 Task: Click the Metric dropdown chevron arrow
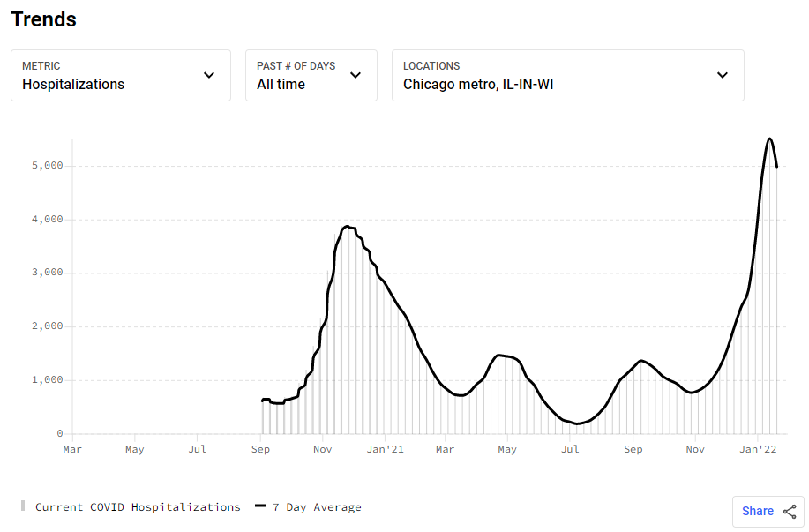click(209, 75)
